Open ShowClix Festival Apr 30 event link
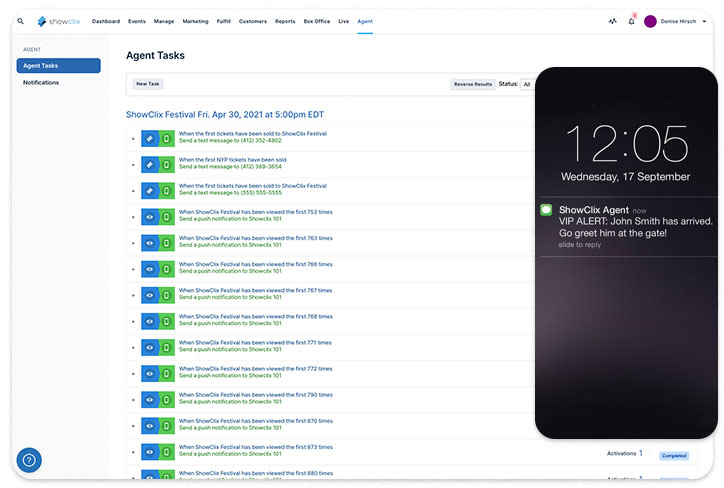This screenshot has width=724, height=488. coord(225,114)
